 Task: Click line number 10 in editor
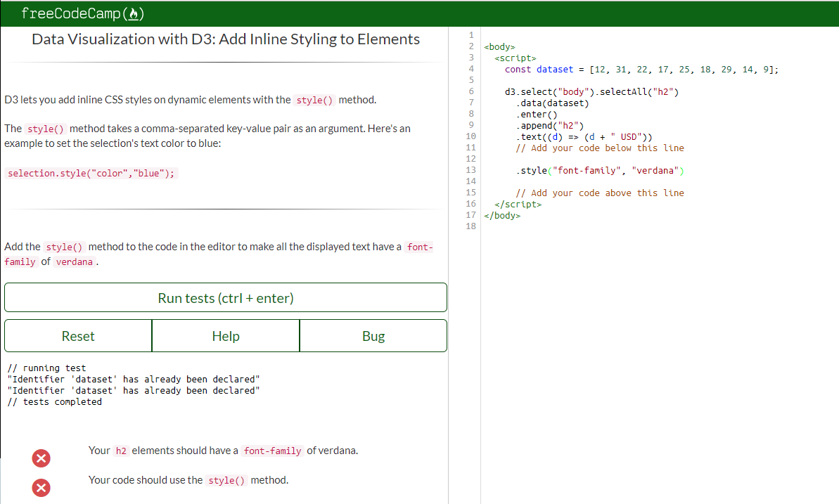click(x=470, y=136)
